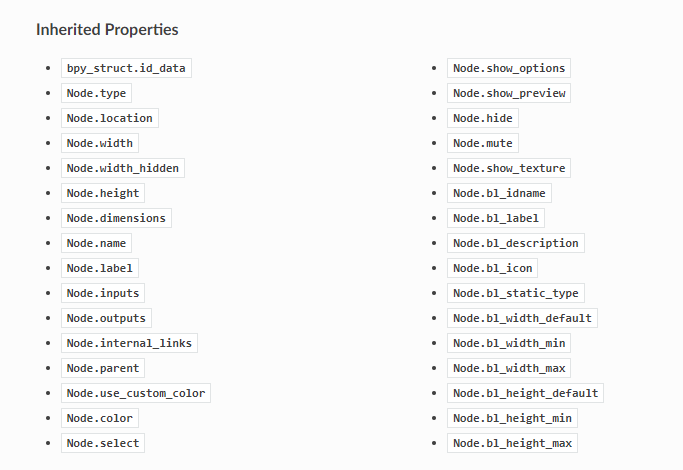Click the Node.type property link
Image resolution: width=683 pixels, height=470 pixels.
96,93
